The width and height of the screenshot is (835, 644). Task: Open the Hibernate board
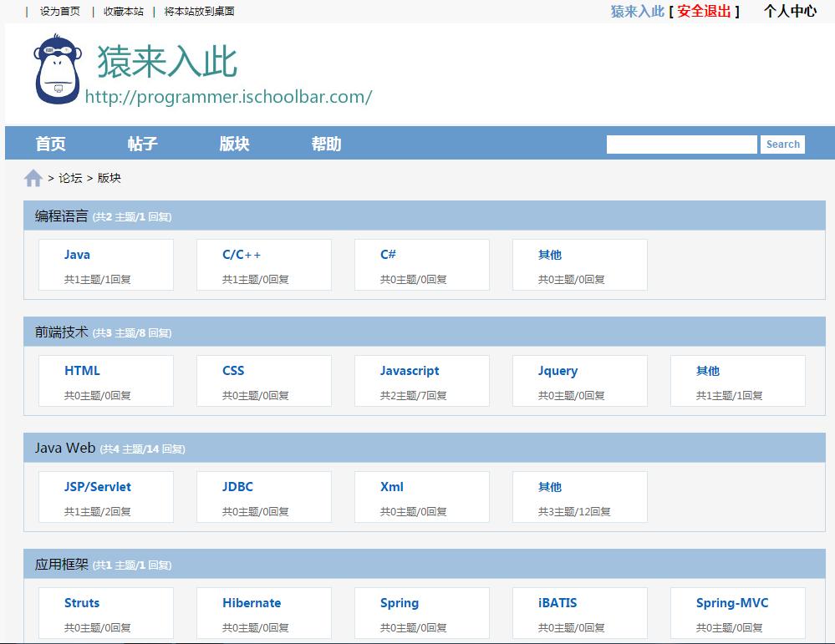point(252,603)
